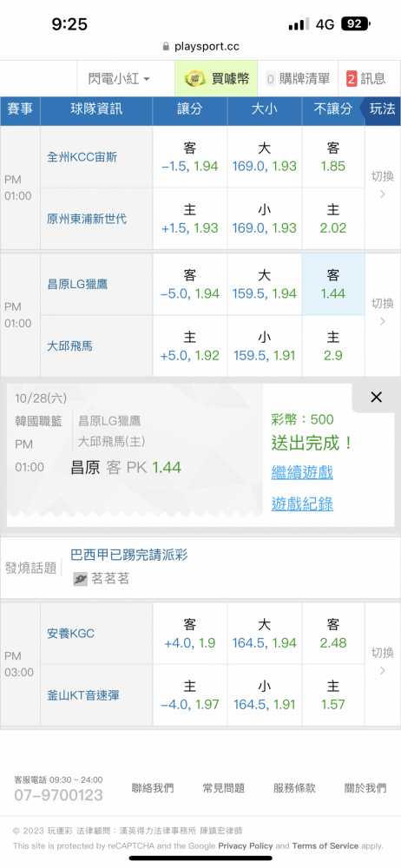The image size is (401, 868).
Task: Expand 切換 for the 昌原LG獵鷹 match
Action: pyautogui.click(x=382, y=312)
